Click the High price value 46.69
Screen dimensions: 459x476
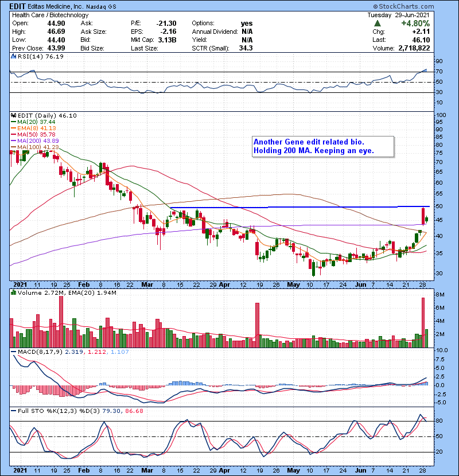[56, 32]
